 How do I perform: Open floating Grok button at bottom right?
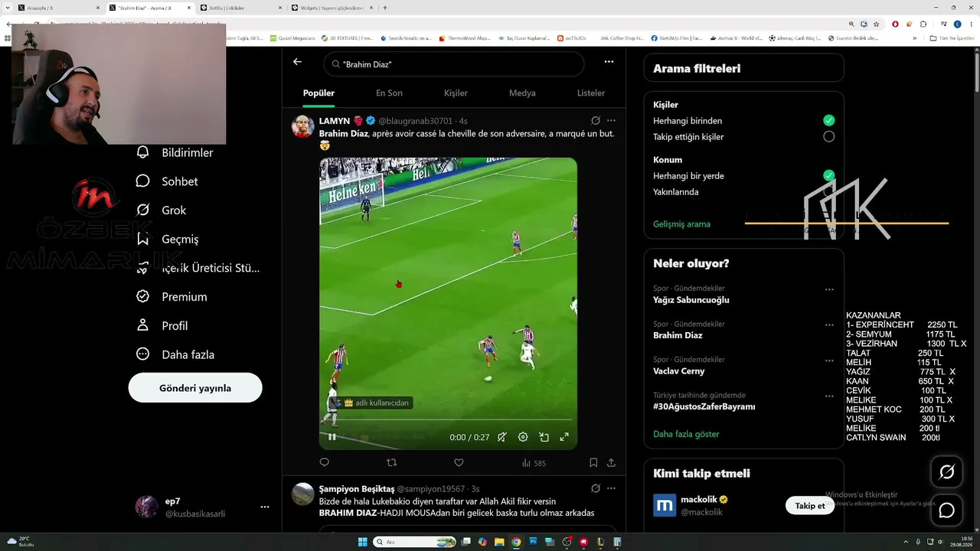click(946, 472)
